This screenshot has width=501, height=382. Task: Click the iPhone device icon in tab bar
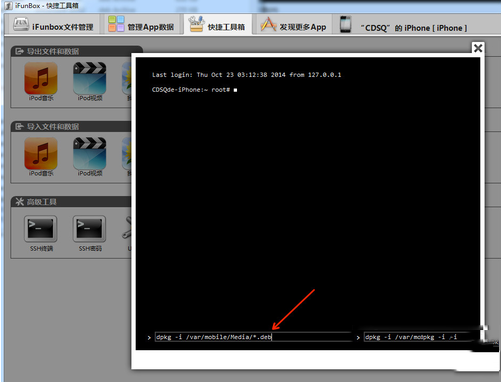click(x=345, y=24)
